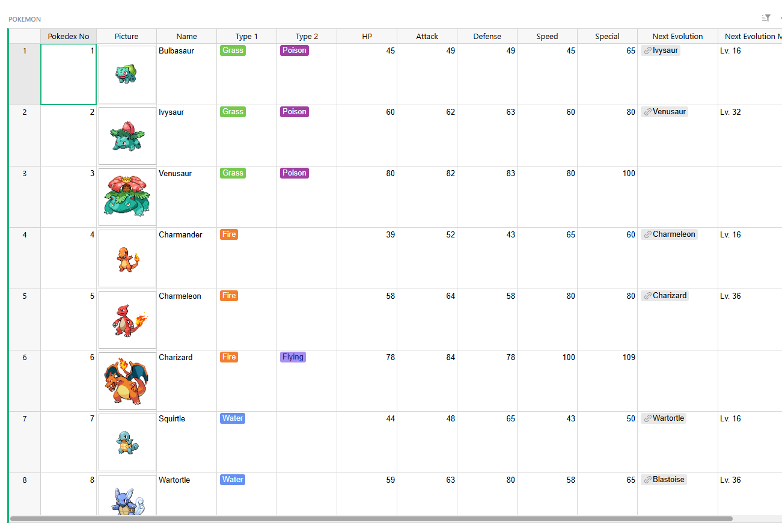The width and height of the screenshot is (782, 532).
Task: Select the Speed column header
Action: [548, 36]
